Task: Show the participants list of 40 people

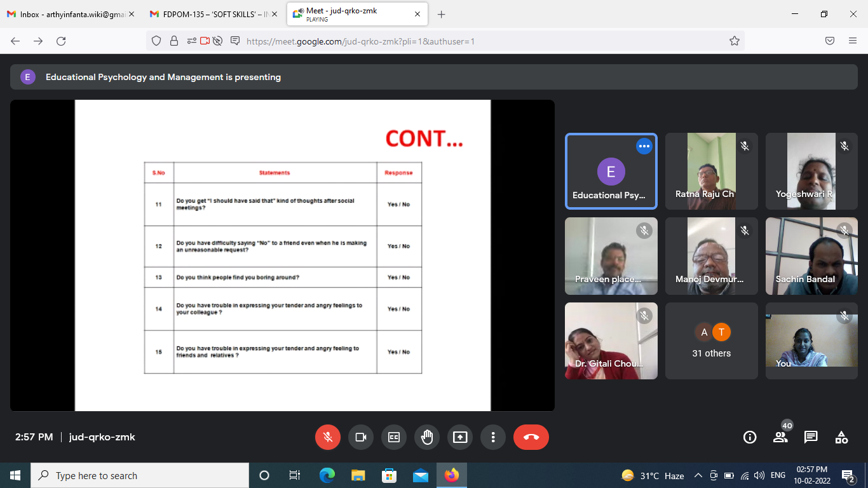Action: (780, 437)
